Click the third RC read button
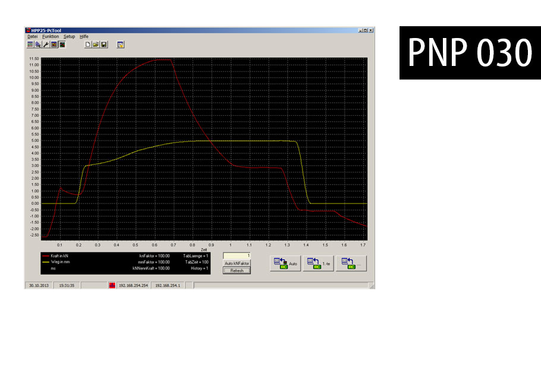 [351, 263]
